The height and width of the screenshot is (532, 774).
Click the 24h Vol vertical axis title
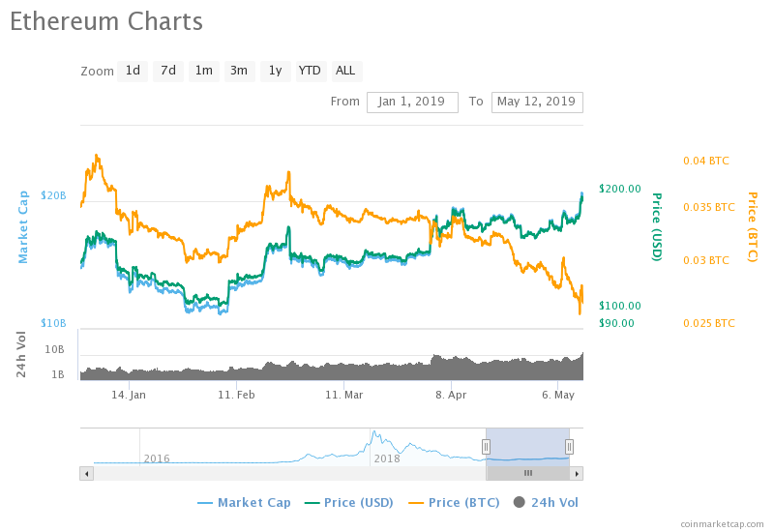pos(21,355)
